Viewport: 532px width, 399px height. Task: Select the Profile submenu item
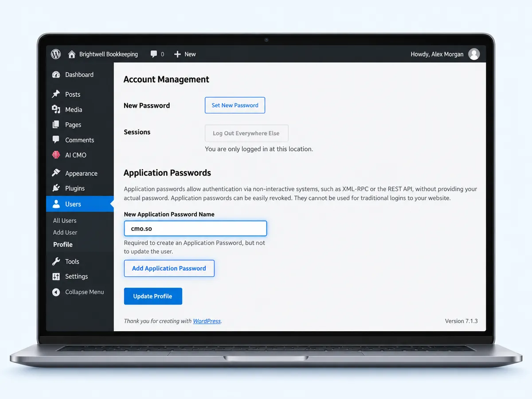tap(63, 244)
